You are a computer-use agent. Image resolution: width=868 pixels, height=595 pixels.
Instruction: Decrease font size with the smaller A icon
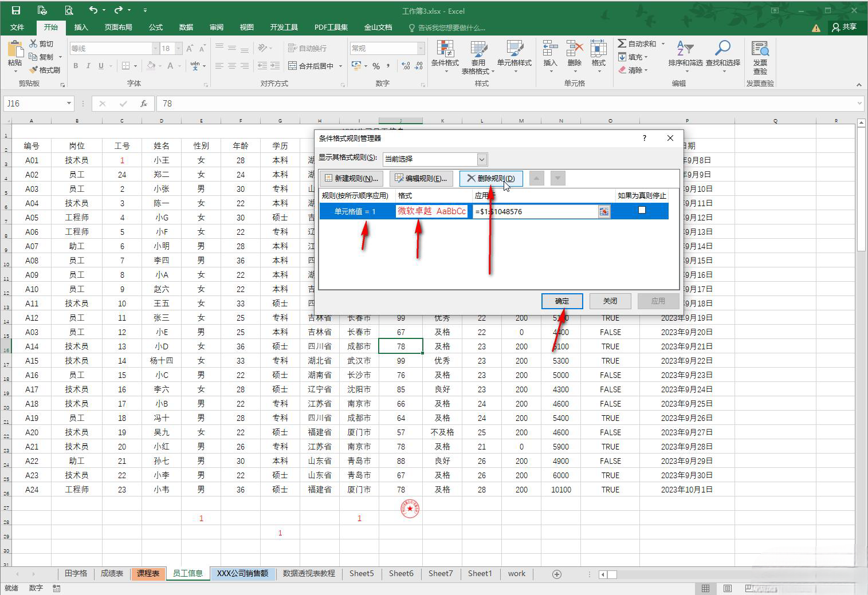pos(202,49)
